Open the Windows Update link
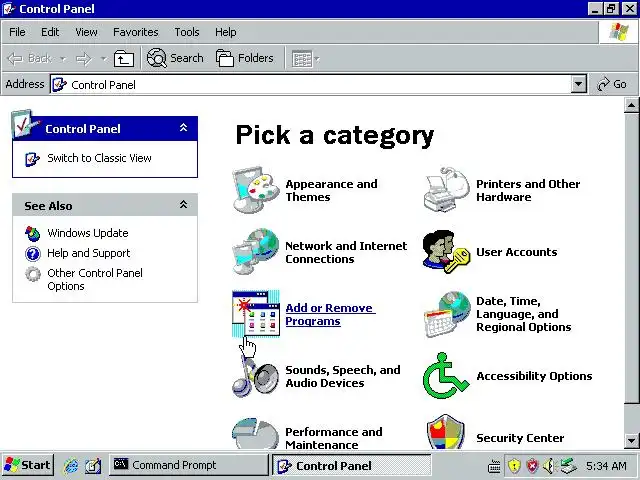Screen dimensions: 640x480 click(88, 233)
